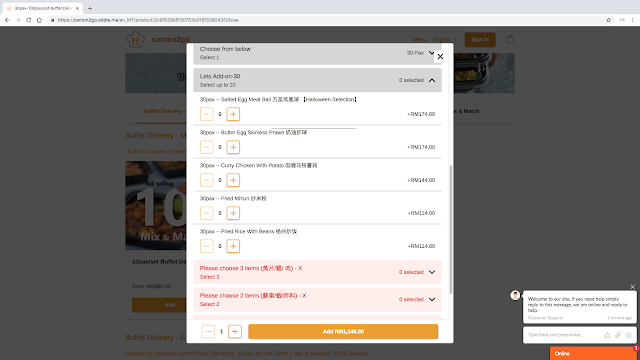Click the From RM380.00 price text
The height and width of the screenshot is (360, 640).
point(151,287)
